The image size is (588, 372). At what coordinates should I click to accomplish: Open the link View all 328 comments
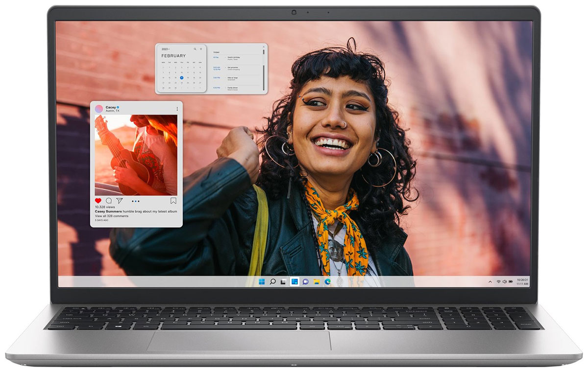pyautogui.click(x=112, y=215)
